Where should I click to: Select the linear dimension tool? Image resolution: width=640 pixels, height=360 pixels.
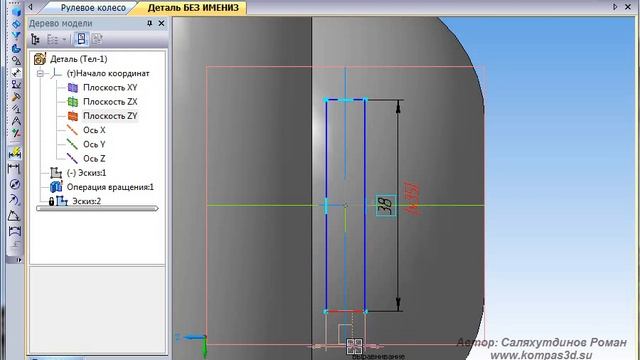[x=14, y=169]
